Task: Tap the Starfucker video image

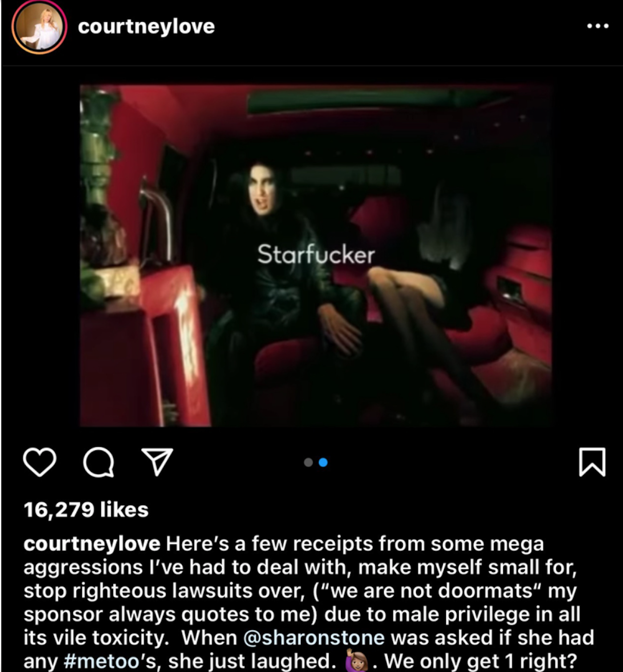Action: [316, 255]
